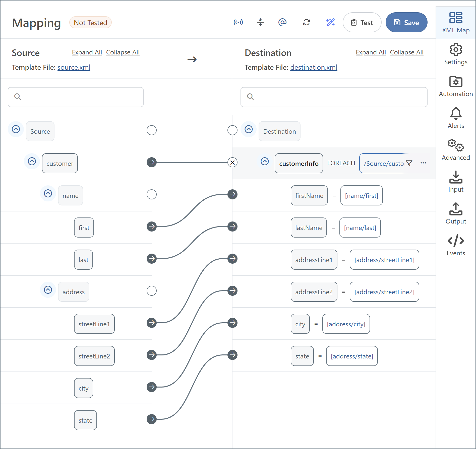This screenshot has width=476, height=449.
Task: Click the refresh arrows icon in toolbar
Action: coord(306,23)
